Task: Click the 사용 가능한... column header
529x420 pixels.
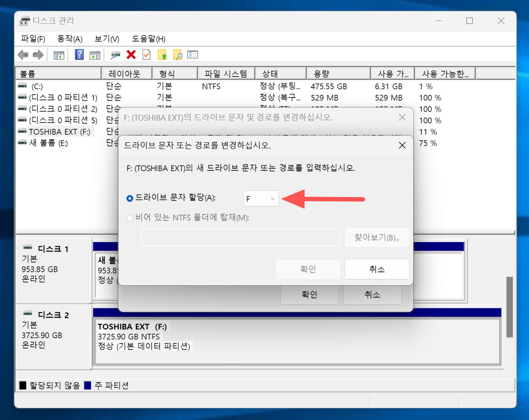Action: 445,73
